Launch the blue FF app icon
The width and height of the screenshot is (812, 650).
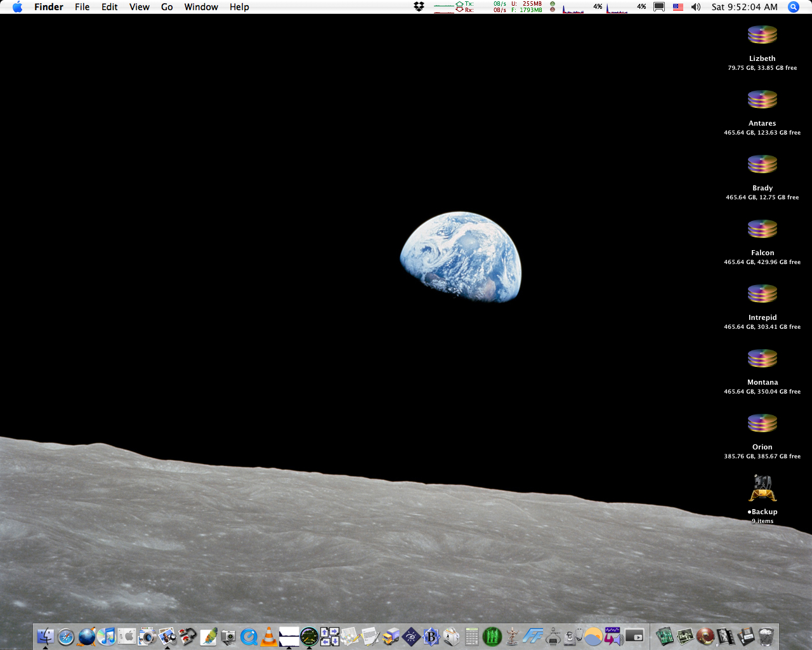[x=533, y=636]
